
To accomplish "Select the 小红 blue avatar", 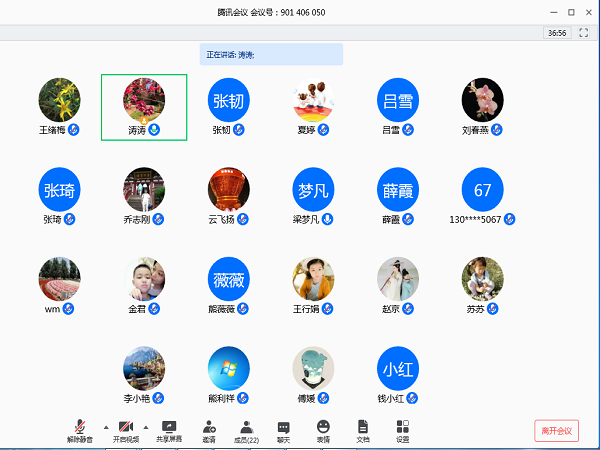I will (398, 368).
